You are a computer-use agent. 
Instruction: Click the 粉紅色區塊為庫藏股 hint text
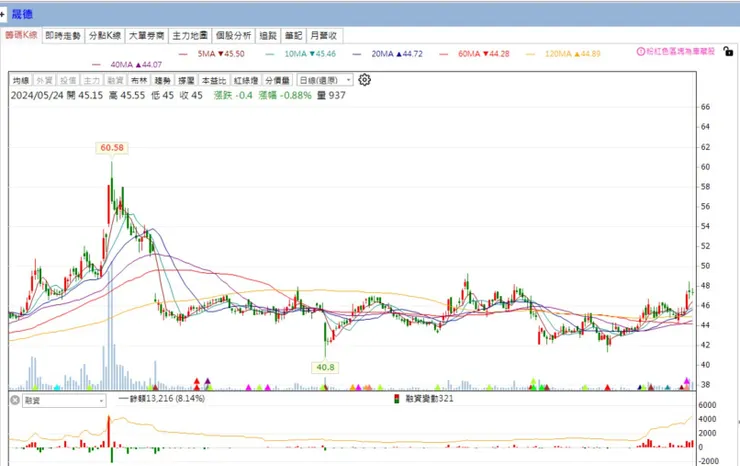click(x=681, y=51)
